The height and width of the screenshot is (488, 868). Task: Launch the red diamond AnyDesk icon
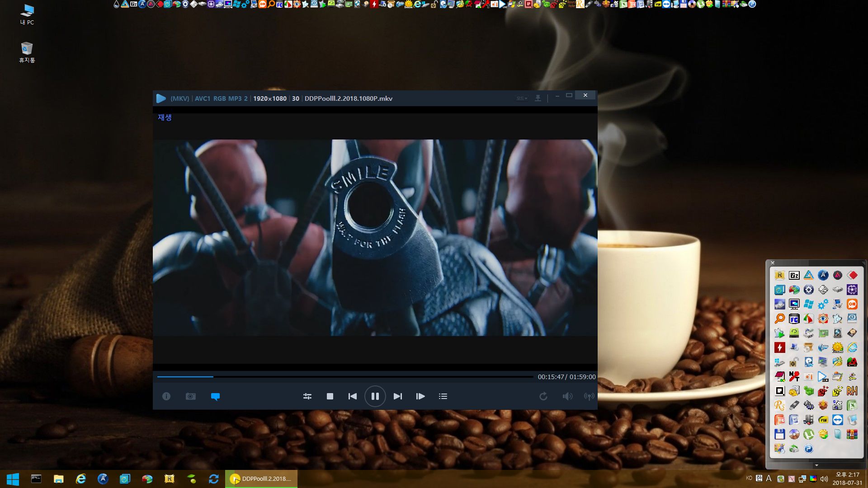click(852, 275)
